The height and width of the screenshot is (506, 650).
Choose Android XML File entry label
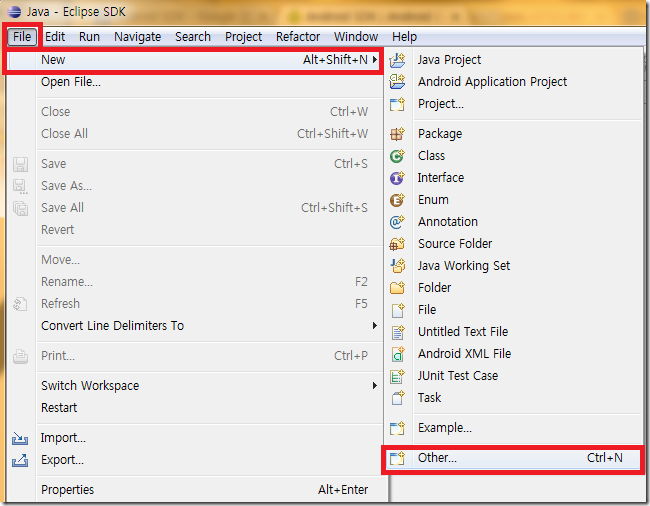coord(465,353)
